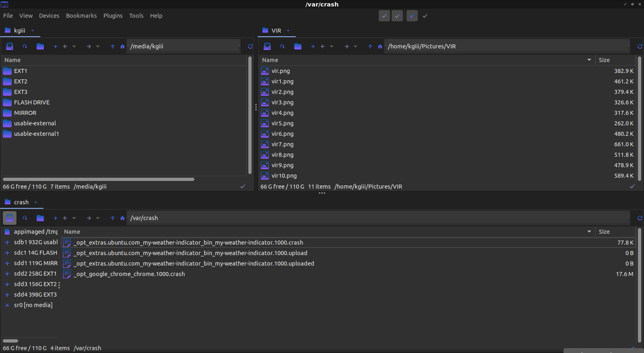Go up one directory from /var/crash
Image resolution: width=644 pixels, height=353 pixels.
coord(113,218)
